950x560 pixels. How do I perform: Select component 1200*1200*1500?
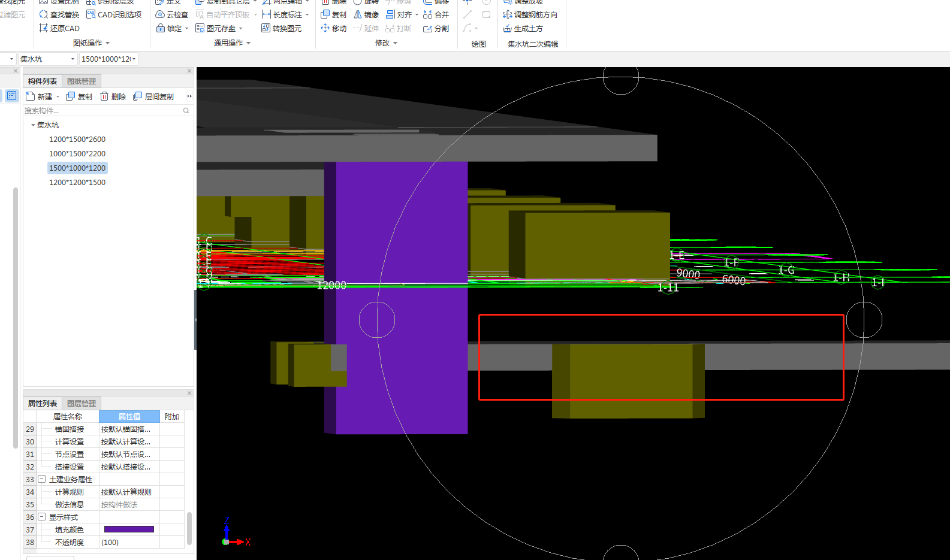(77, 183)
